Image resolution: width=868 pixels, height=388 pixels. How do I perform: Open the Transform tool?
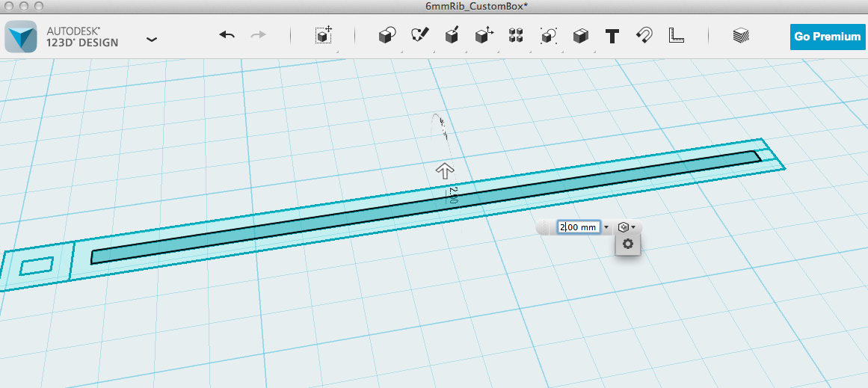click(x=323, y=35)
